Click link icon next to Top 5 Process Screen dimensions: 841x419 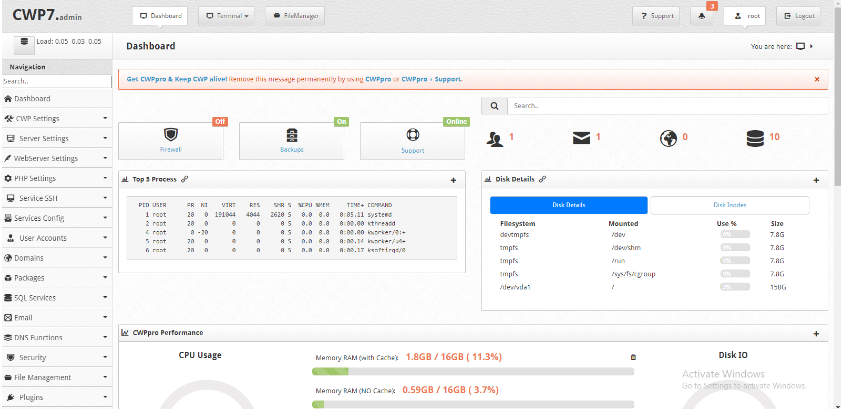(x=185, y=180)
